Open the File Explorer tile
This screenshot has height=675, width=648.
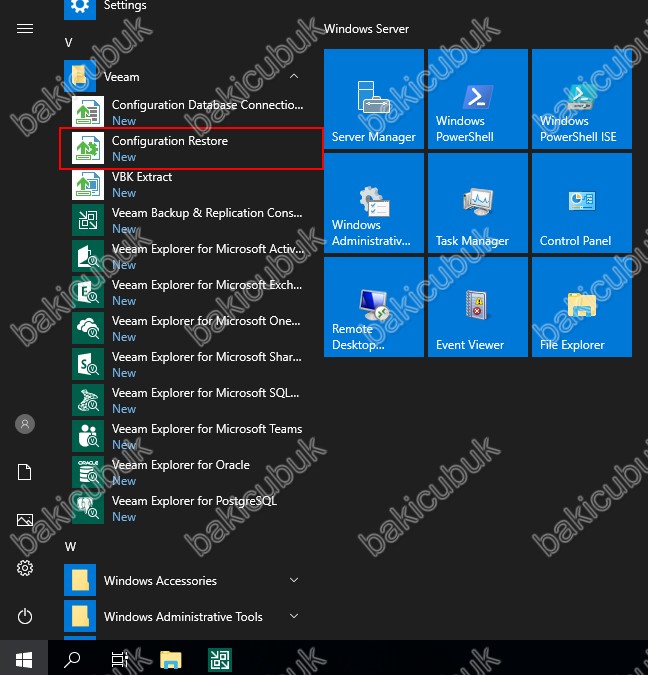pyautogui.click(x=582, y=307)
